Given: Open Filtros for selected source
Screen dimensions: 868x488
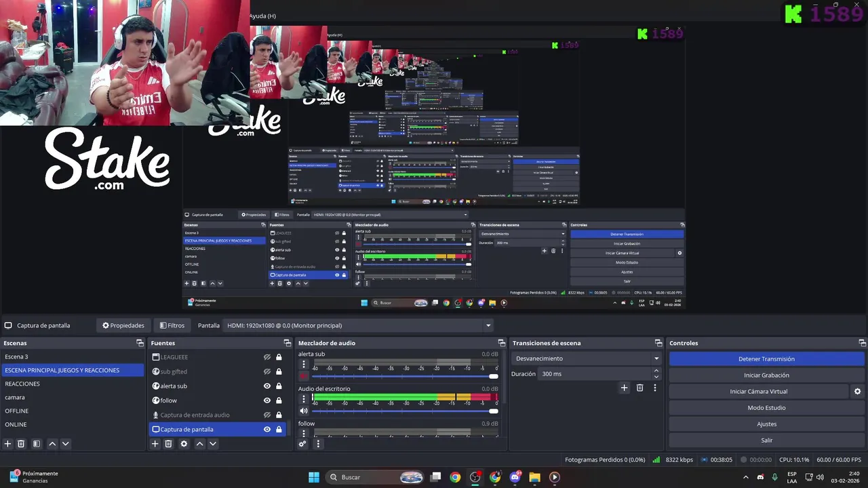Looking at the screenshot, I should tap(172, 325).
